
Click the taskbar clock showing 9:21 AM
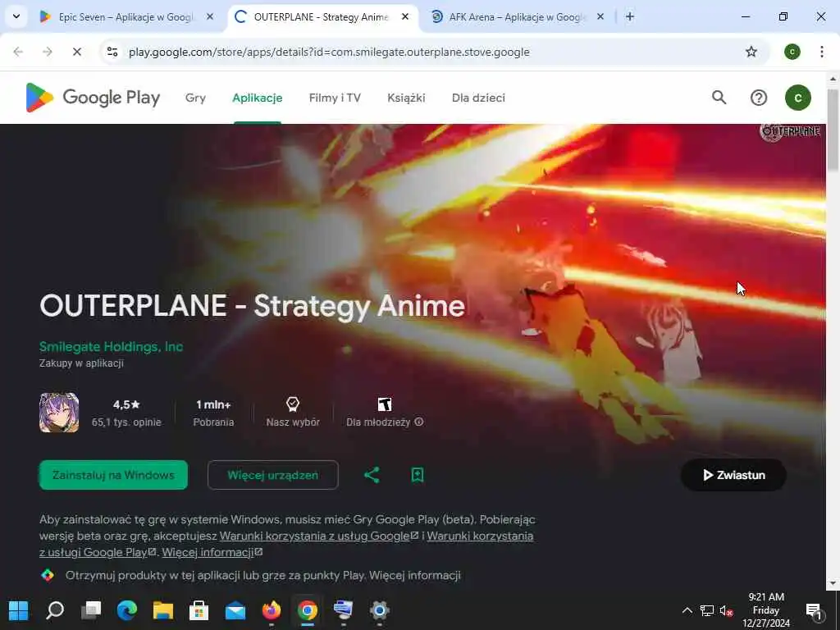[766, 610]
